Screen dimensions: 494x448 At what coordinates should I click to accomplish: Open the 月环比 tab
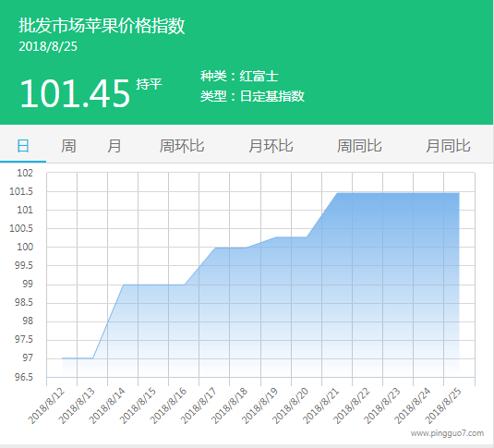pos(271,146)
